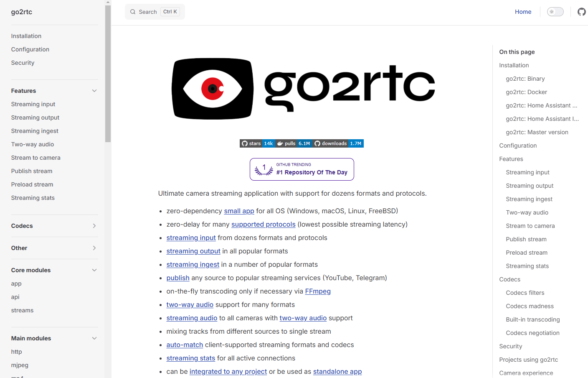Jump to Codecs madness in On this page
This screenshot has width=588, height=378.
click(530, 306)
